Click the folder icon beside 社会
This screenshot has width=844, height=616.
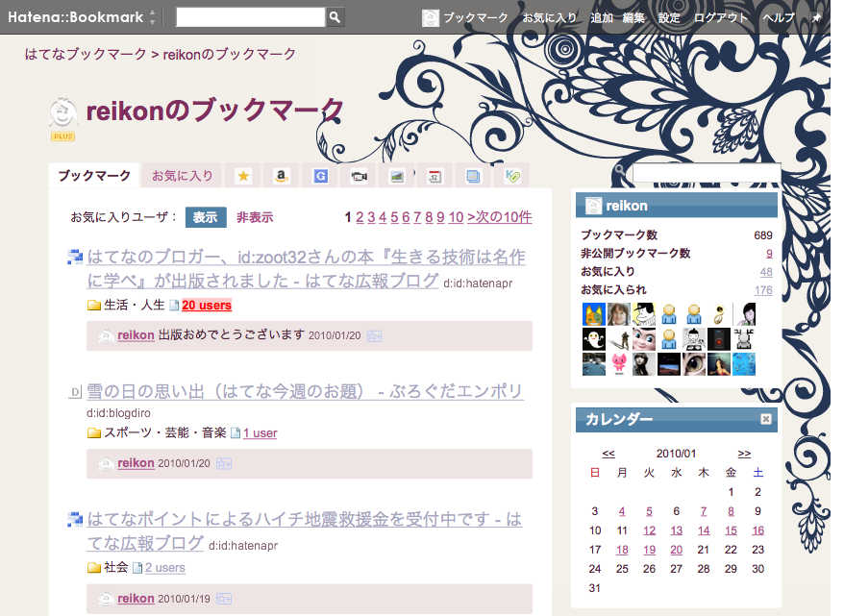[x=94, y=568]
